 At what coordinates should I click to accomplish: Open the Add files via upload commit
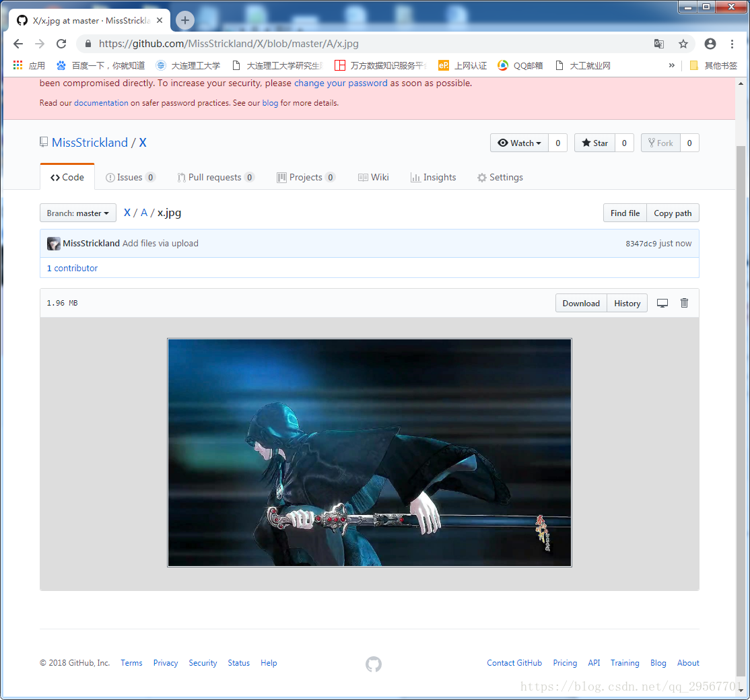(160, 244)
